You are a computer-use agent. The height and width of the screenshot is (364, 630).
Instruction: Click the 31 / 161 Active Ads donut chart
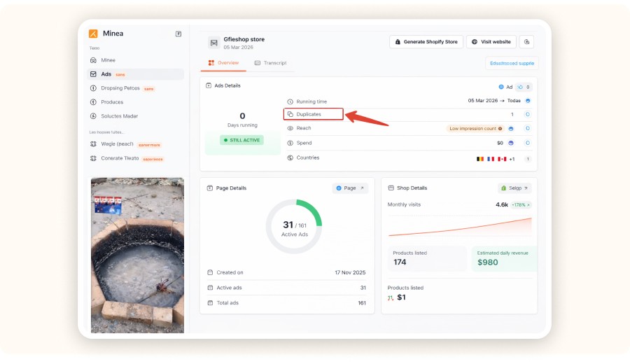click(294, 227)
